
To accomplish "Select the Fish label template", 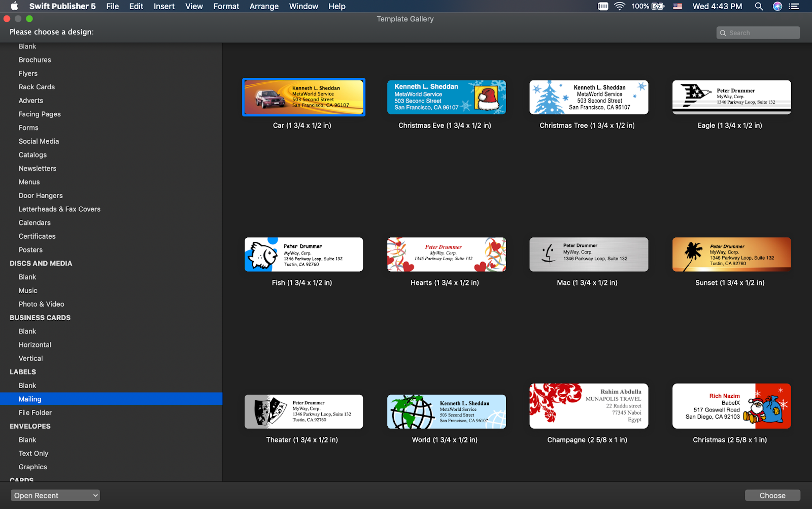I will click(303, 254).
